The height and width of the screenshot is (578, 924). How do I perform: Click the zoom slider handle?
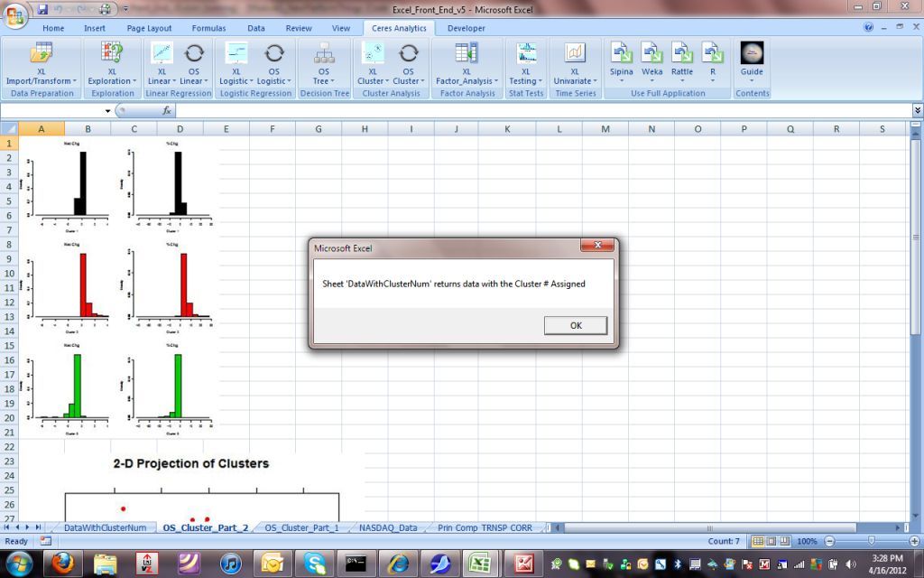pyautogui.click(x=872, y=541)
